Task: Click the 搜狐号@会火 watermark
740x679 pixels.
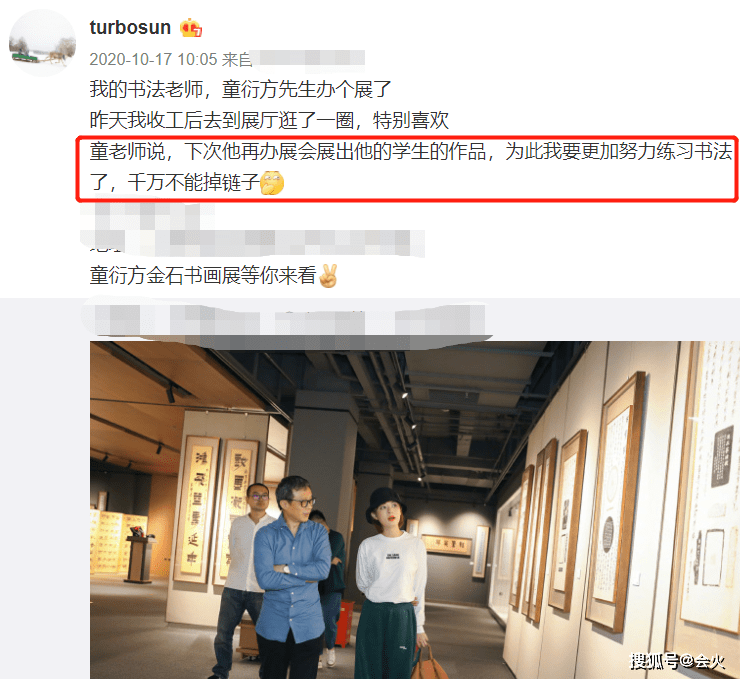Action: pos(677,661)
